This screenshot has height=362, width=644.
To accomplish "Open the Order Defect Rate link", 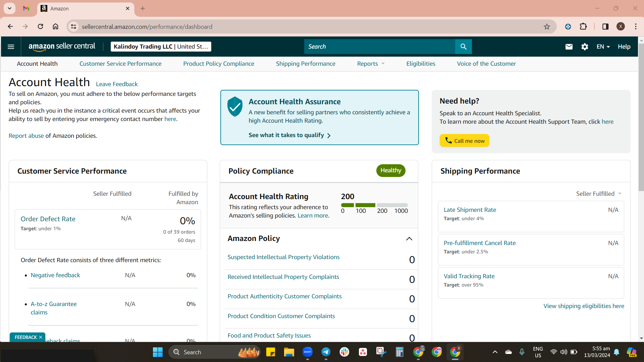I will coord(48,219).
